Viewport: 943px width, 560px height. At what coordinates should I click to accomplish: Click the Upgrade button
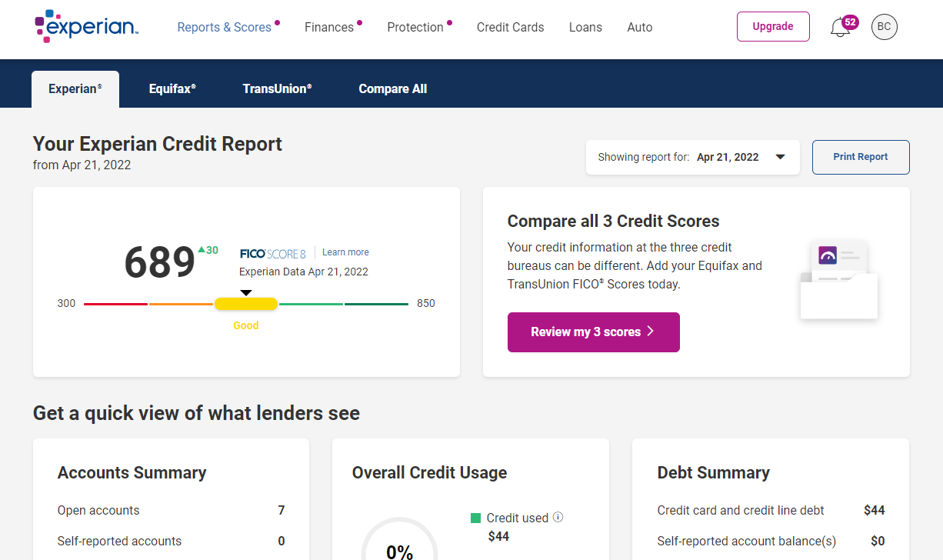(773, 26)
